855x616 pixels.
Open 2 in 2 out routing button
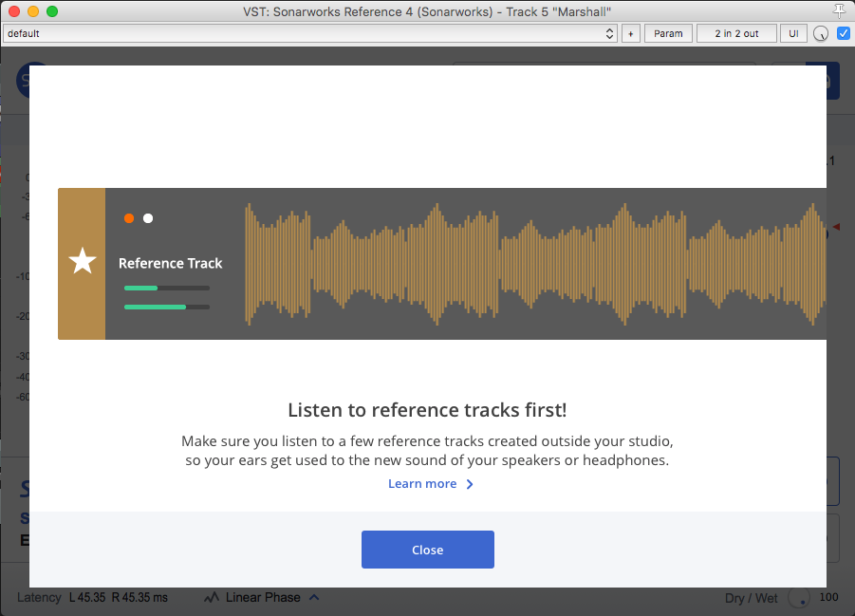736,33
